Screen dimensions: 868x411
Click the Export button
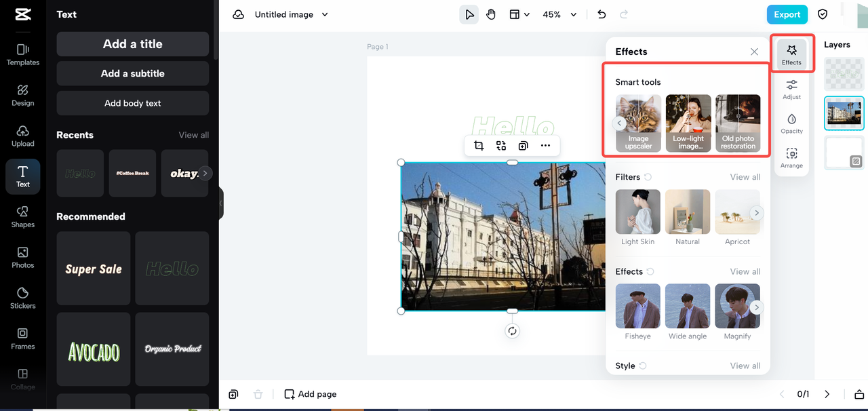[787, 14]
